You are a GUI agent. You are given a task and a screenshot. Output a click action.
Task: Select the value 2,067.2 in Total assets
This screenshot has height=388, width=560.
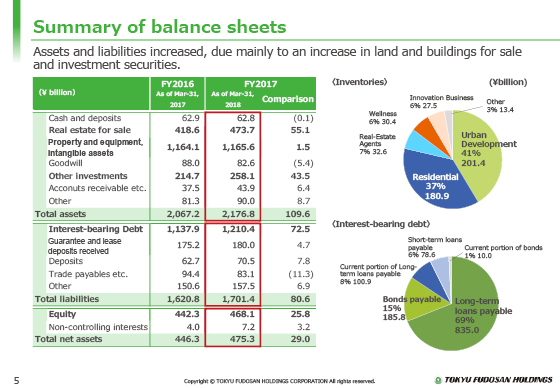coord(183,214)
